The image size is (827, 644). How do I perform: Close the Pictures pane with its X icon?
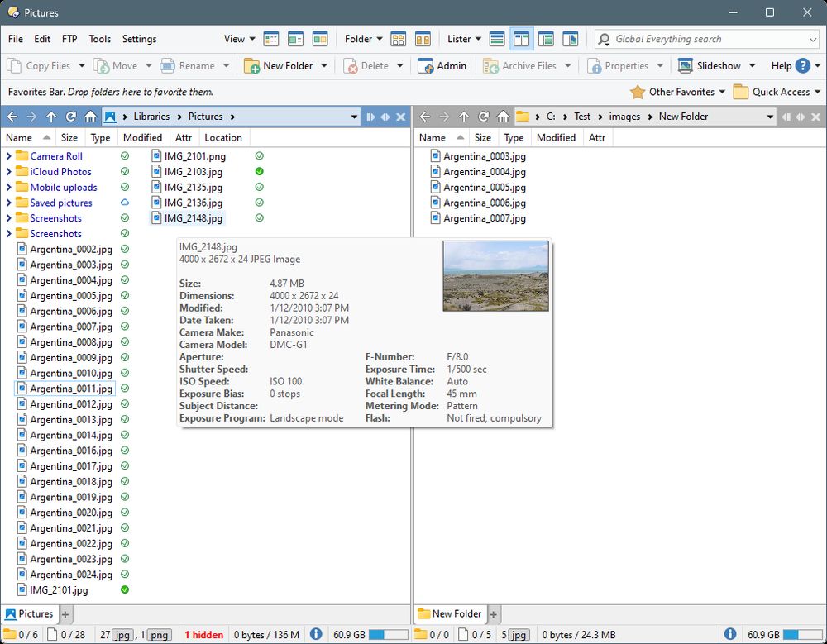(x=401, y=117)
